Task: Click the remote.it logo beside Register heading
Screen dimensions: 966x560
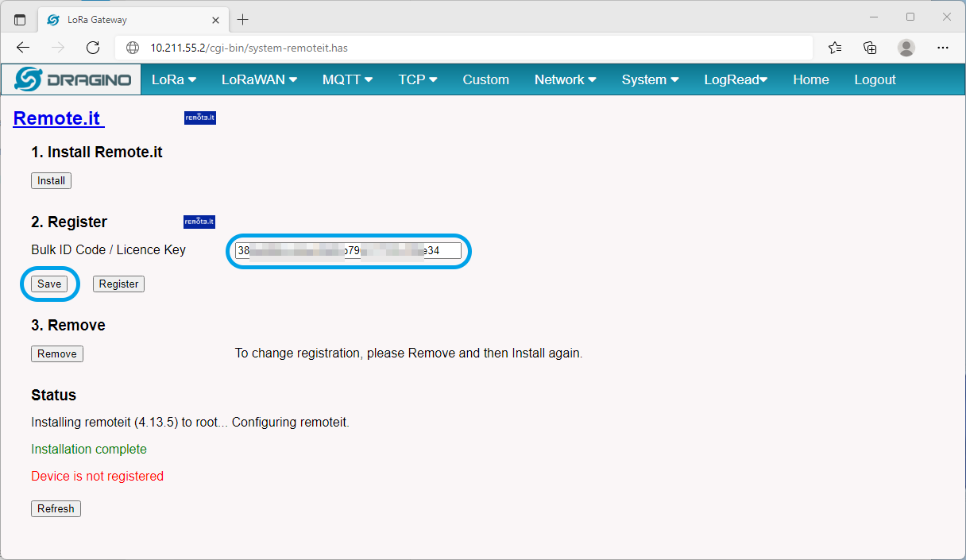Action: [x=199, y=222]
